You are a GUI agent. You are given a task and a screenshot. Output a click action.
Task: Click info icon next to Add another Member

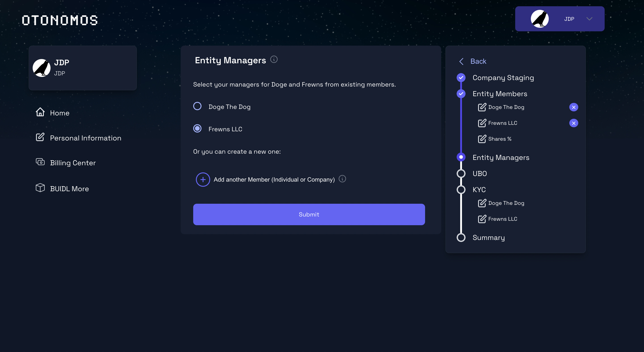[342, 179]
